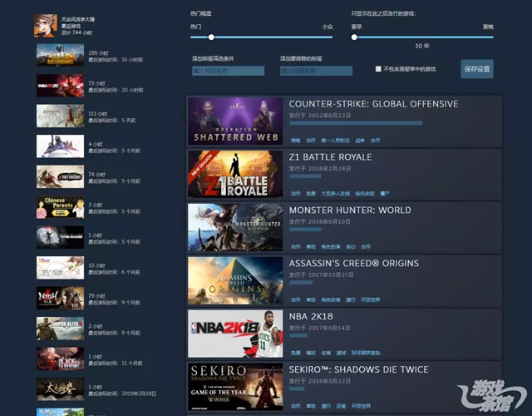Open the user profile avatar
The width and height of the screenshot is (532, 416).
pos(46,26)
